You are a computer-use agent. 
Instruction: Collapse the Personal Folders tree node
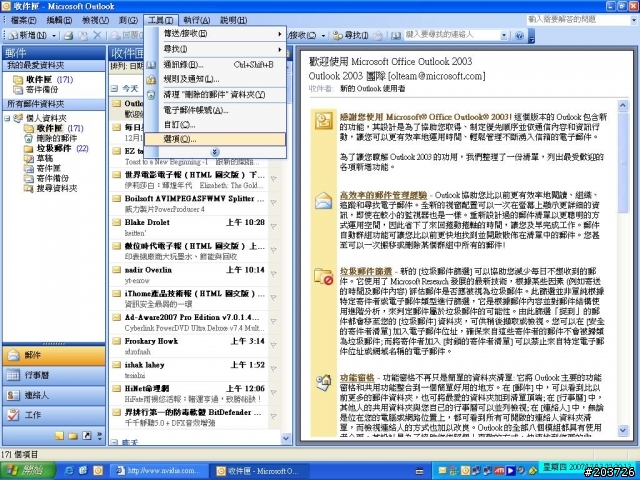pyautogui.click(x=7, y=118)
